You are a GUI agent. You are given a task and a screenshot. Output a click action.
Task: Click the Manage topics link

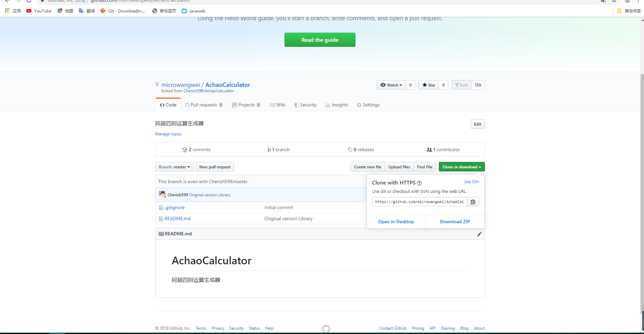pyautogui.click(x=168, y=134)
